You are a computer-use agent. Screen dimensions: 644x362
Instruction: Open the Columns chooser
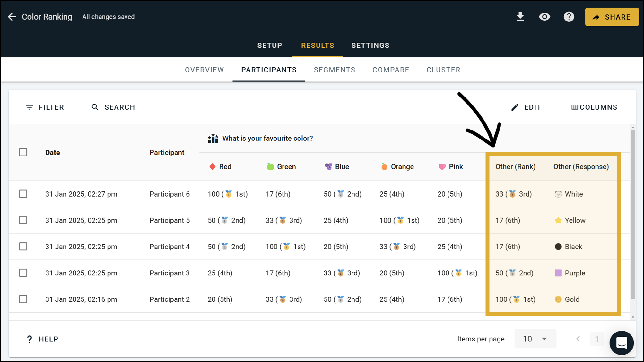pos(594,107)
